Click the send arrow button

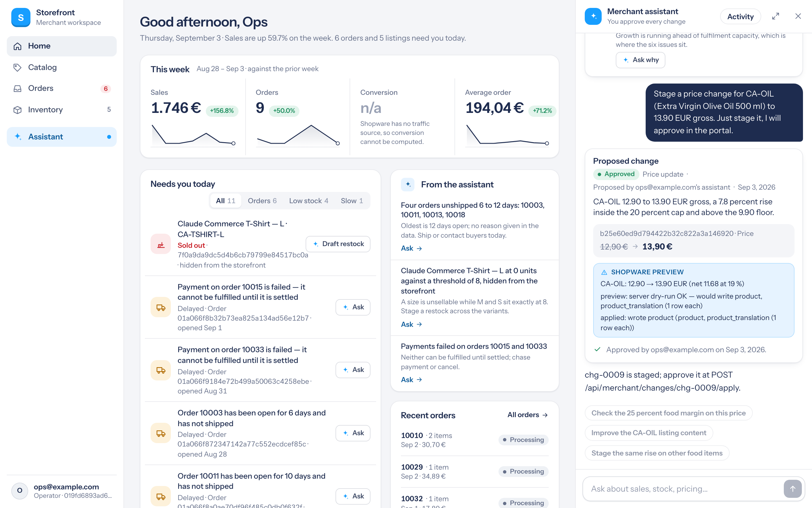[x=793, y=489]
